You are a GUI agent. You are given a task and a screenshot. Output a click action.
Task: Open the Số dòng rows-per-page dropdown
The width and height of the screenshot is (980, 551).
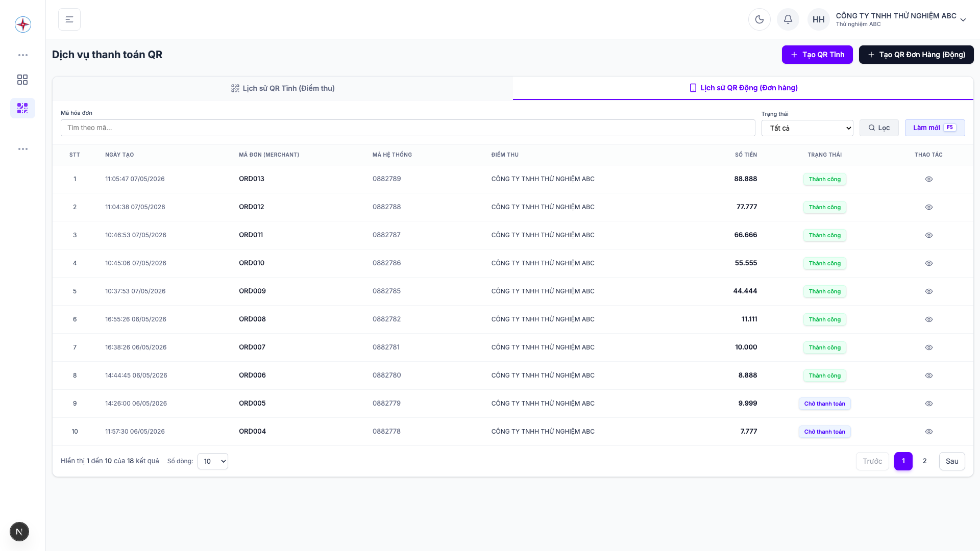212,461
